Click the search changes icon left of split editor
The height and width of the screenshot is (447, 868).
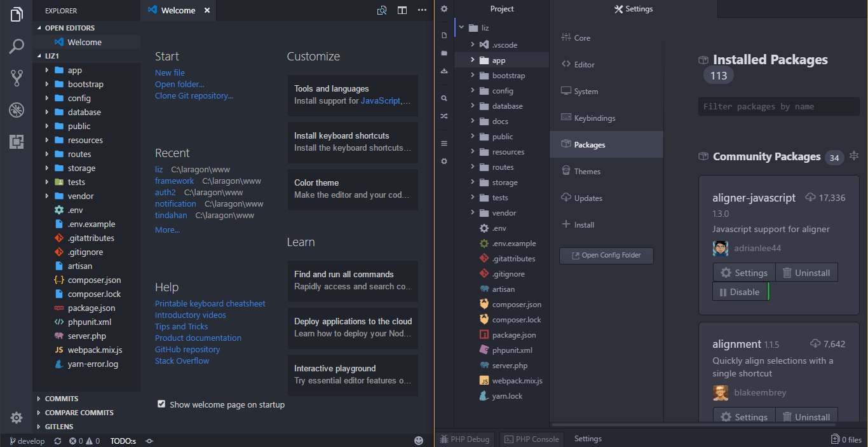pyautogui.click(x=382, y=10)
